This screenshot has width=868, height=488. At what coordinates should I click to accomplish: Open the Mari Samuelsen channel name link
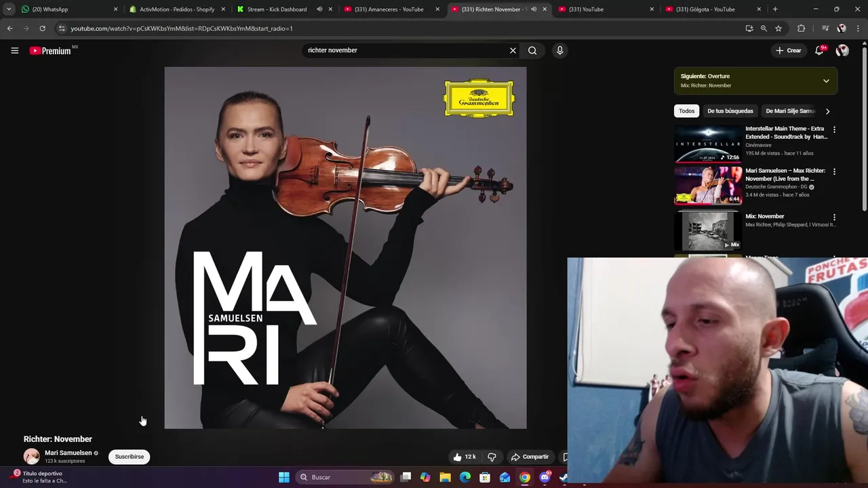pos(68,453)
